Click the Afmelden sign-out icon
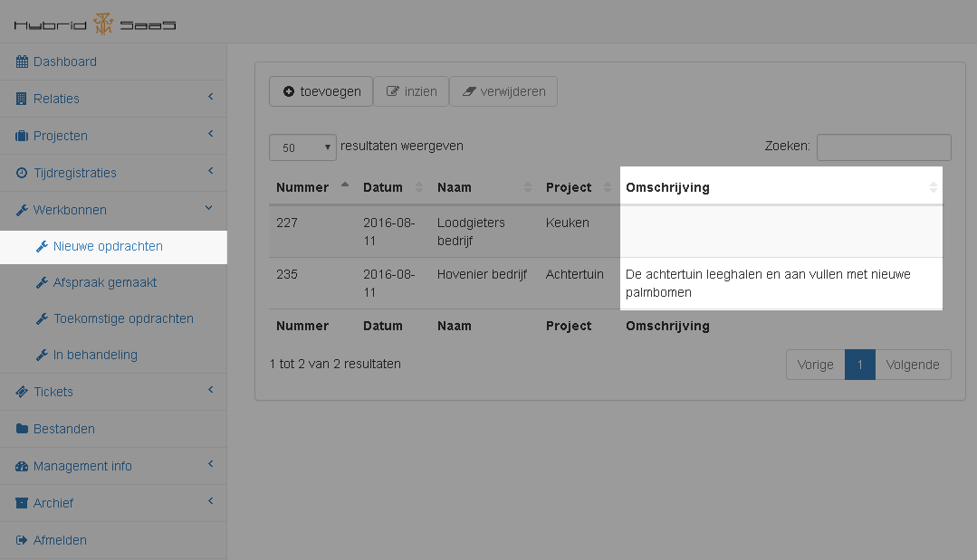Screen dimensions: 977x560 point(22,540)
